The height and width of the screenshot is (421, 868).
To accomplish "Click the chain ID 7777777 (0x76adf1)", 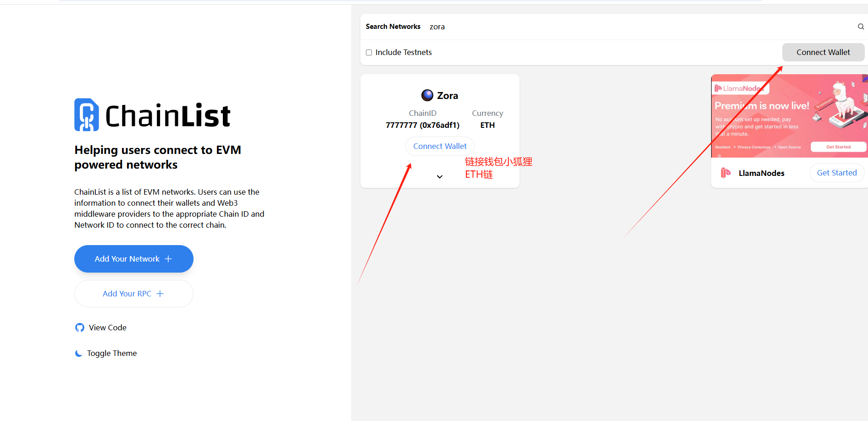I will 422,125.
